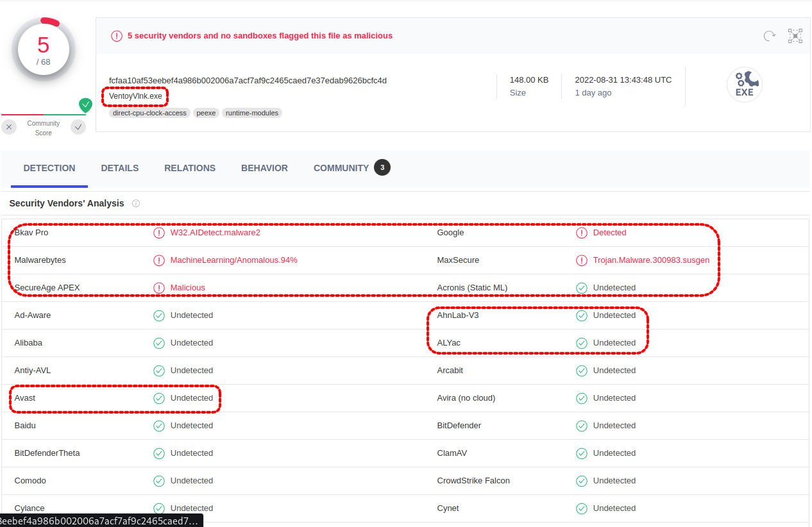Click the ClamAV vendor name
This screenshot has width=812, height=527.
[x=452, y=453]
